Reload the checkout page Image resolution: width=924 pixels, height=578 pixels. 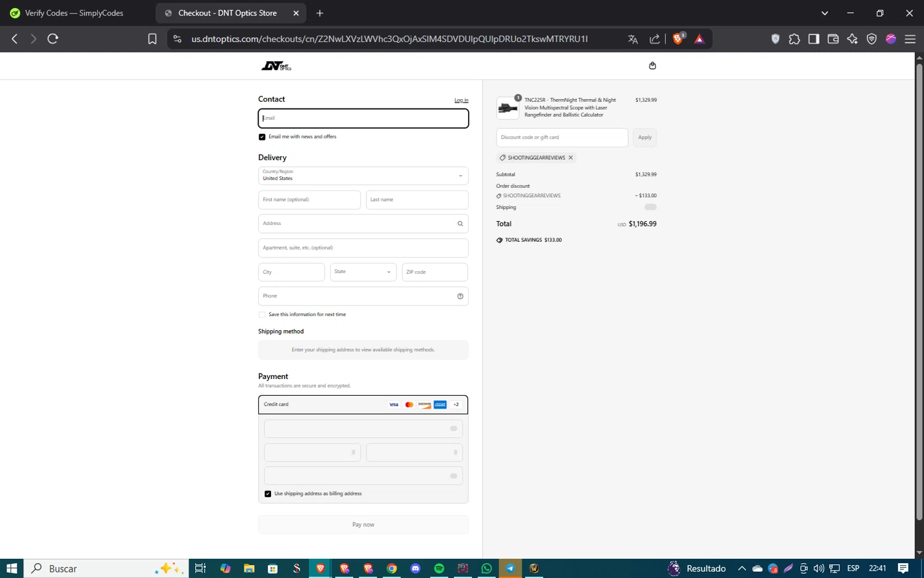pyautogui.click(x=53, y=39)
